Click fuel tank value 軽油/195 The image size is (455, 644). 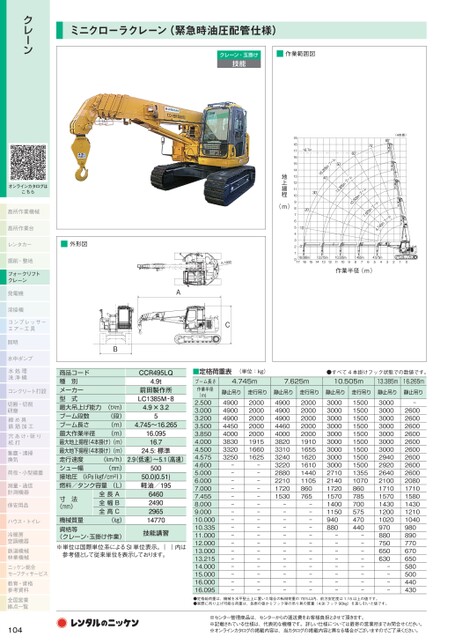tap(156, 485)
